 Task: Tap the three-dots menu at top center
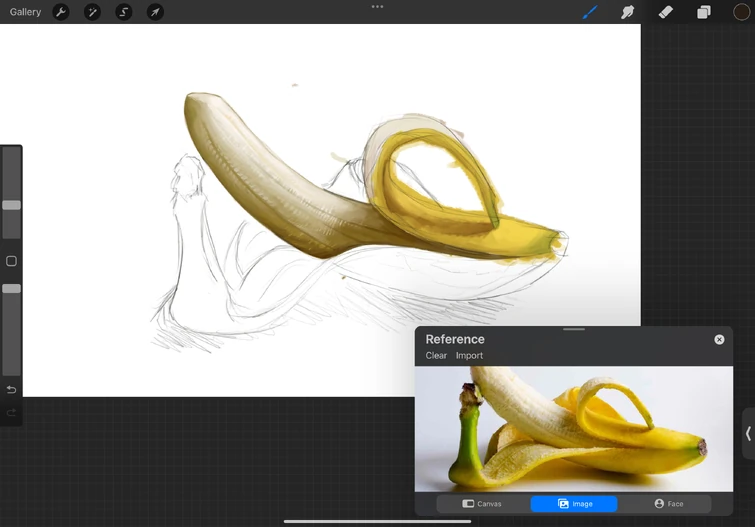(x=378, y=7)
